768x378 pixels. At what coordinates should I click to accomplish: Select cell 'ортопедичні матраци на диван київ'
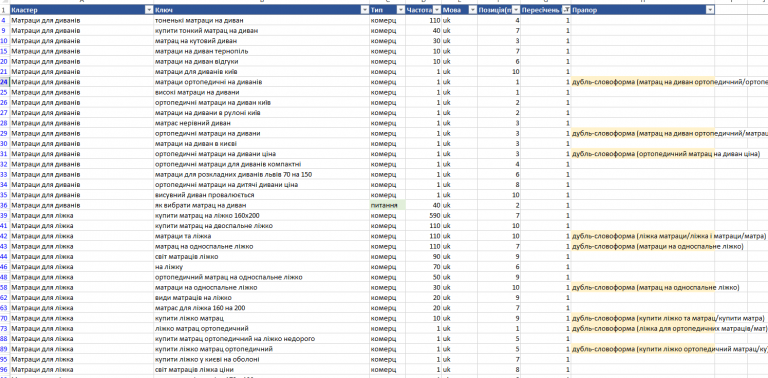pos(261,103)
